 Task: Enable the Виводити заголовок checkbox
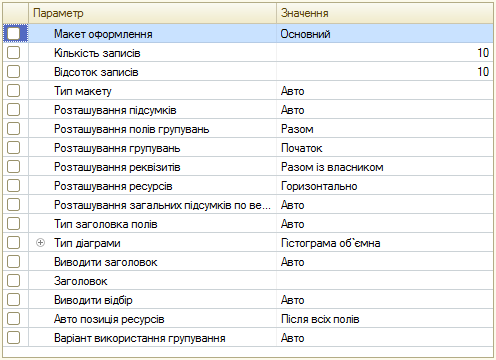(x=13, y=262)
